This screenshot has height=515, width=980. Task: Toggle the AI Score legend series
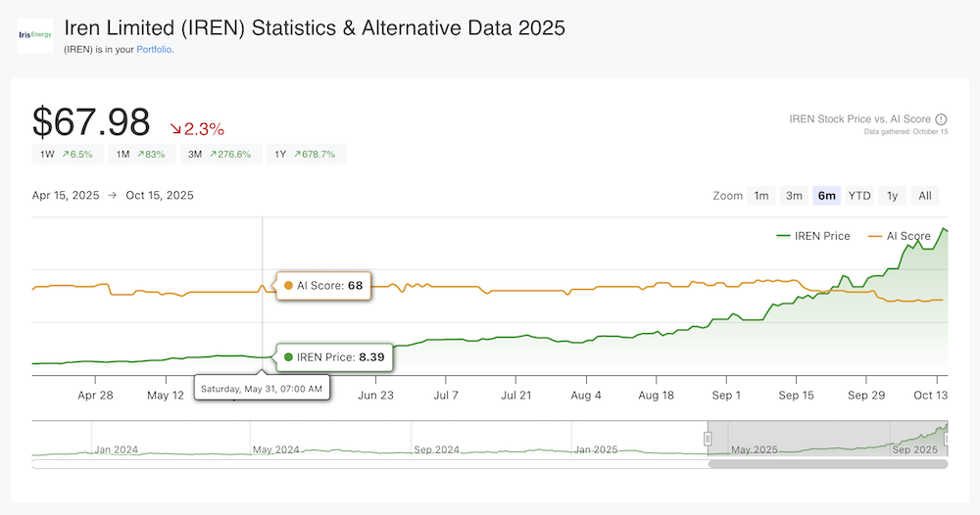point(899,236)
